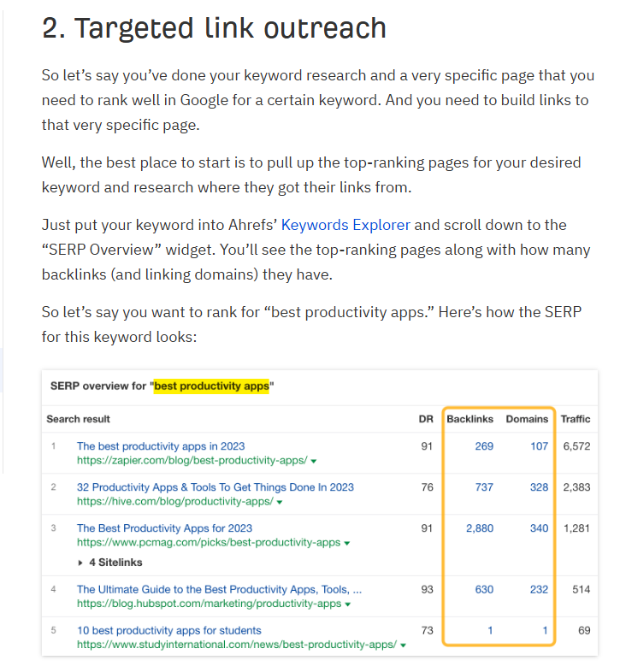
Task: Expand dropdown arrow next to hive.com URL
Action: click(x=280, y=502)
